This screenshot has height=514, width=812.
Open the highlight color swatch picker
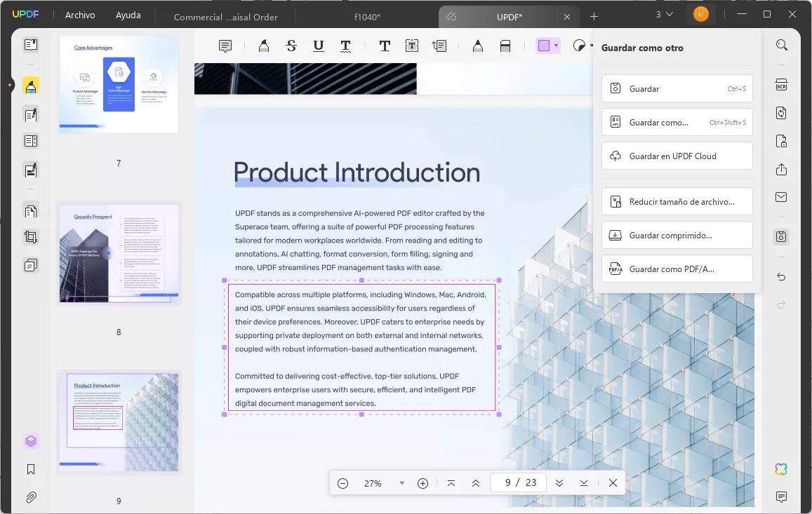click(554, 45)
